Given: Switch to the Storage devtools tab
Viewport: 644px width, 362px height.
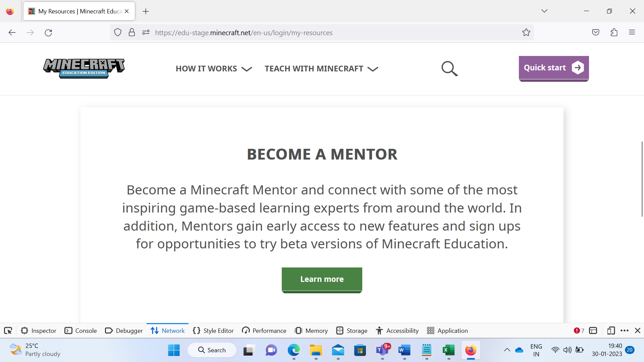Looking at the screenshot, I should 352,331.
